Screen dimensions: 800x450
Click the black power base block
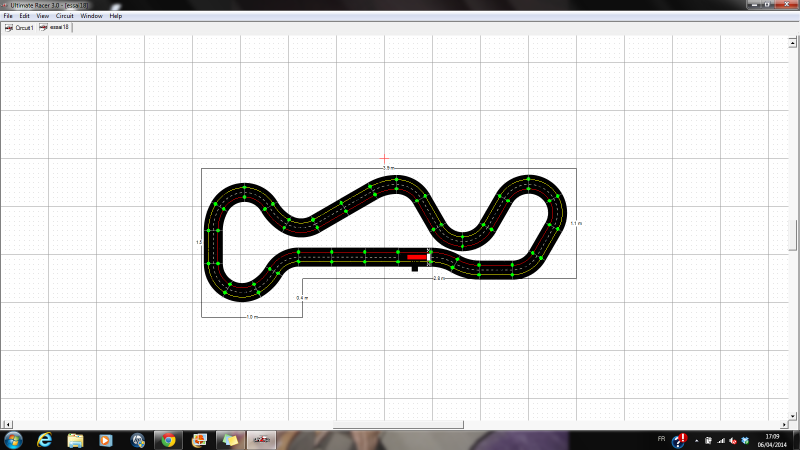pos(415,268)
